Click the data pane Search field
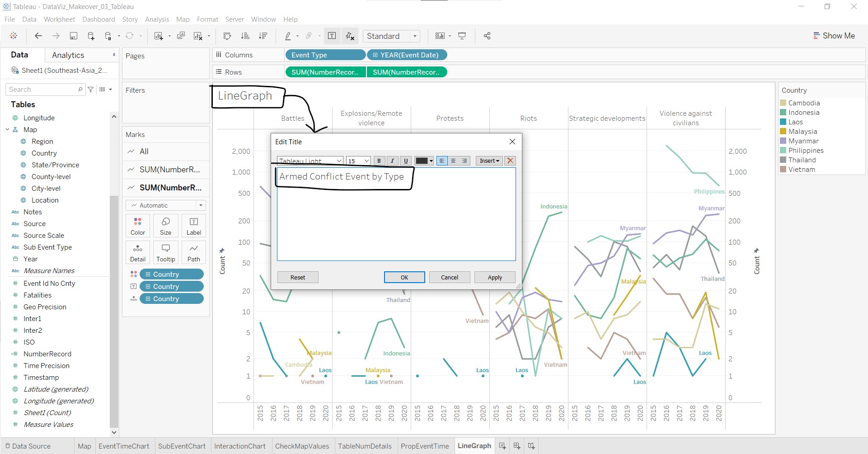The height and width of the screenshot is (454, 868). click(43, 90)
